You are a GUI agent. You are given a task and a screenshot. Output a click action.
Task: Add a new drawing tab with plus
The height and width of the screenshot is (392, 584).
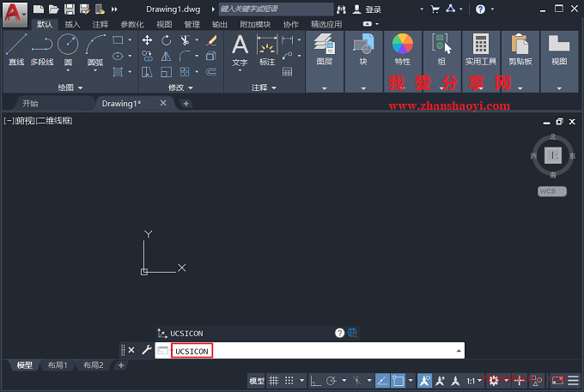186,104
